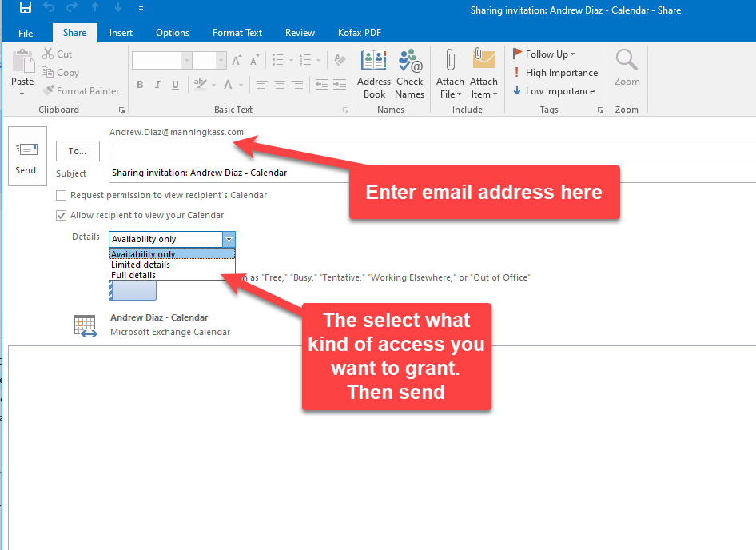Uncheck Allow recipient to view your Calendar

tap(62, 215)
